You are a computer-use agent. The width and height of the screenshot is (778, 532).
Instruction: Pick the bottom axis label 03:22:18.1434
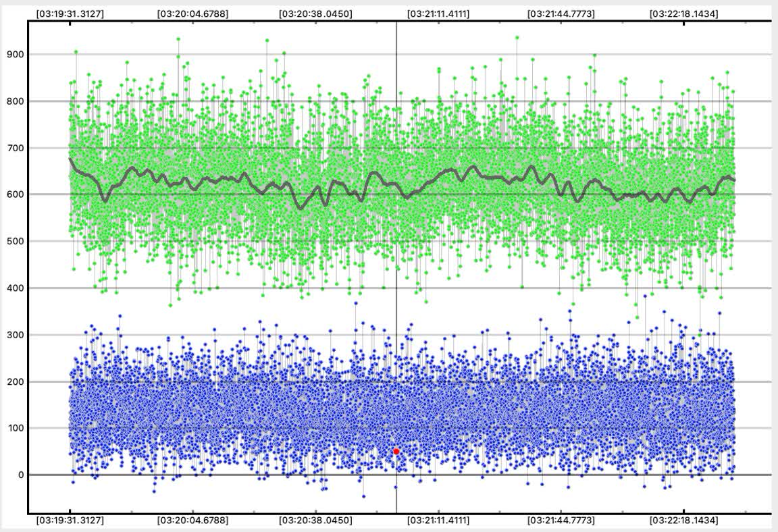tap(683, 521)
